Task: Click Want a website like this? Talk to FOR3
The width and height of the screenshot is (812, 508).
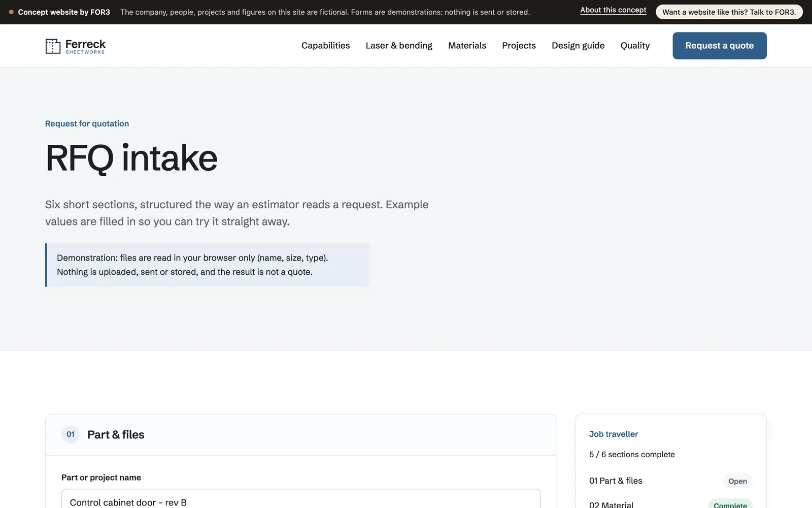Action: point(729,12)
